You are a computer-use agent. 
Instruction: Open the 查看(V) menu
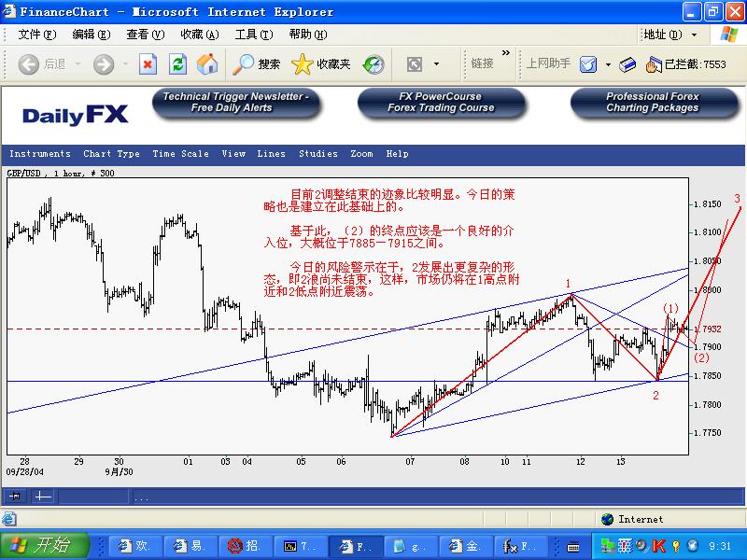click(146, 35)
